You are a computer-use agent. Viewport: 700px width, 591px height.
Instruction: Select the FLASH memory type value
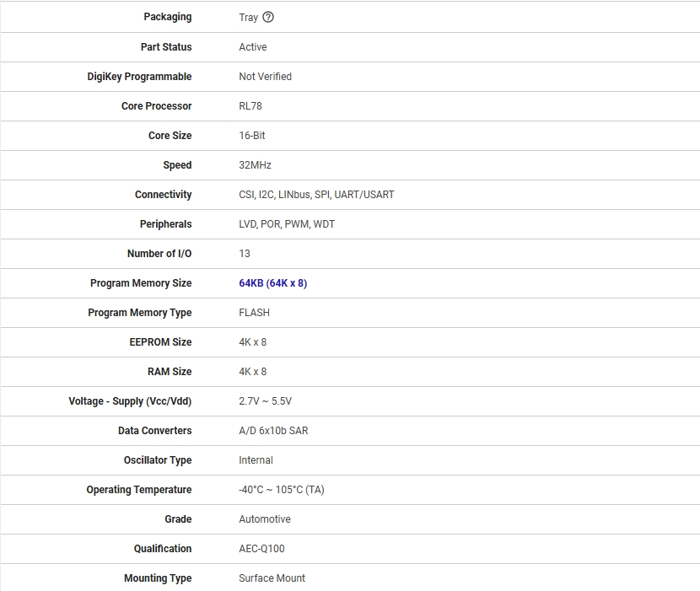click(254, 313)
